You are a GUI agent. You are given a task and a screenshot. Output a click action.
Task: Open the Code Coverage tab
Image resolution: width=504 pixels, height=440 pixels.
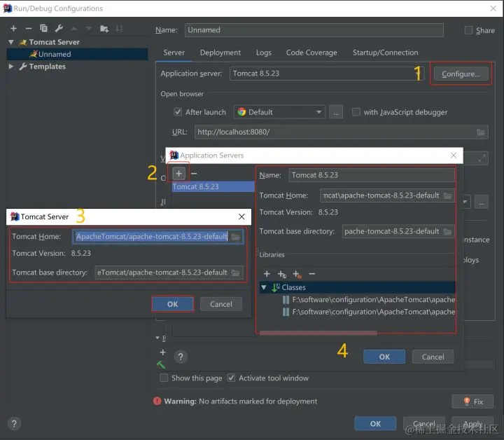(311, 53)
